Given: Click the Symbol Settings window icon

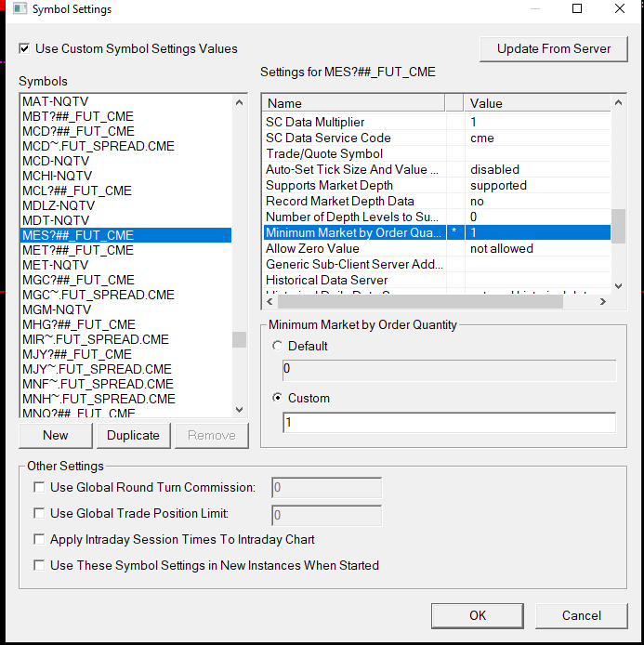Looking at the screenshot, I should pyautogui.click(x=20, y=8).
